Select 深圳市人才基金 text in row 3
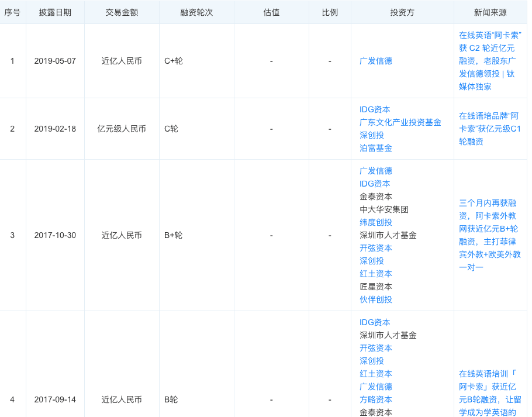 [388, 236]
